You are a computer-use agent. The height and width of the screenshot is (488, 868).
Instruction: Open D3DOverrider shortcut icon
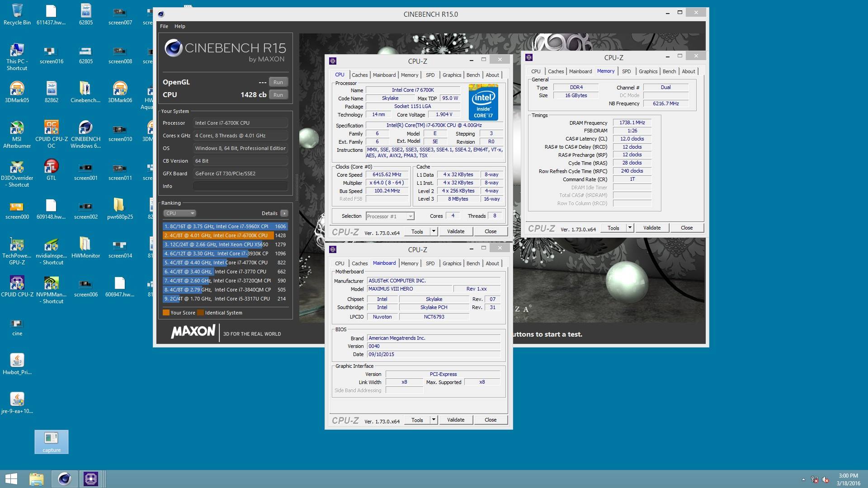17,173
